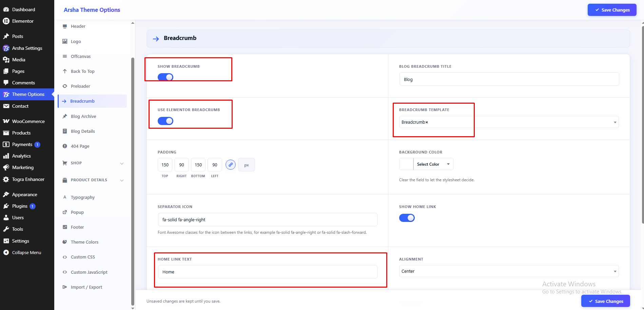Image resolution: width=644 pixels, height=310 pixels.
Task: Click the WooCommerce logo icon
Action: click(x=6, y=121)
